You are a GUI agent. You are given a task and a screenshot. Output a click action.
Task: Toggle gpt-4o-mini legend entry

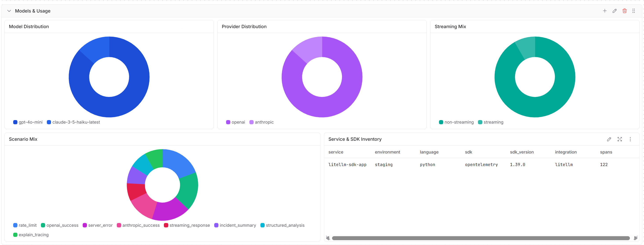coord(28,122)
